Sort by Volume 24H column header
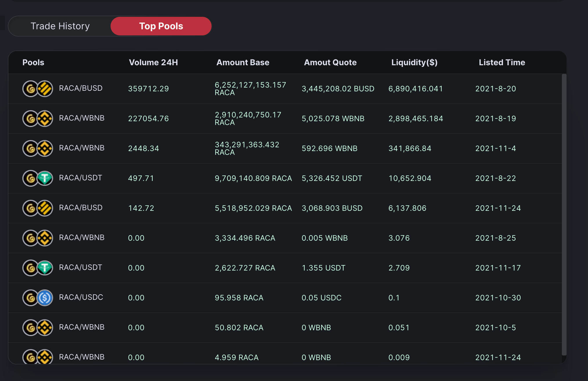This screenshot has width=588, height=381. pyautogui.click(x=153, y=62)
